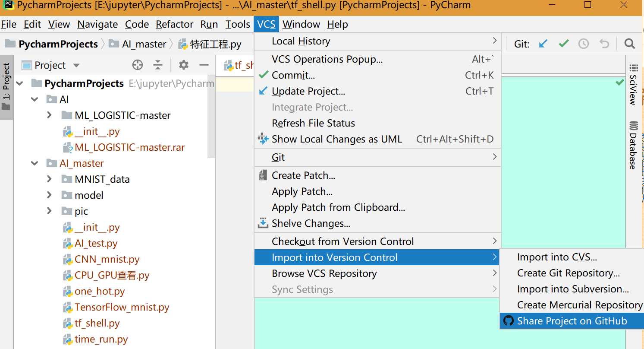Collapse the PycharmProjects root folder
Screen dimensions: 644x349
click(x=20, y=83)
